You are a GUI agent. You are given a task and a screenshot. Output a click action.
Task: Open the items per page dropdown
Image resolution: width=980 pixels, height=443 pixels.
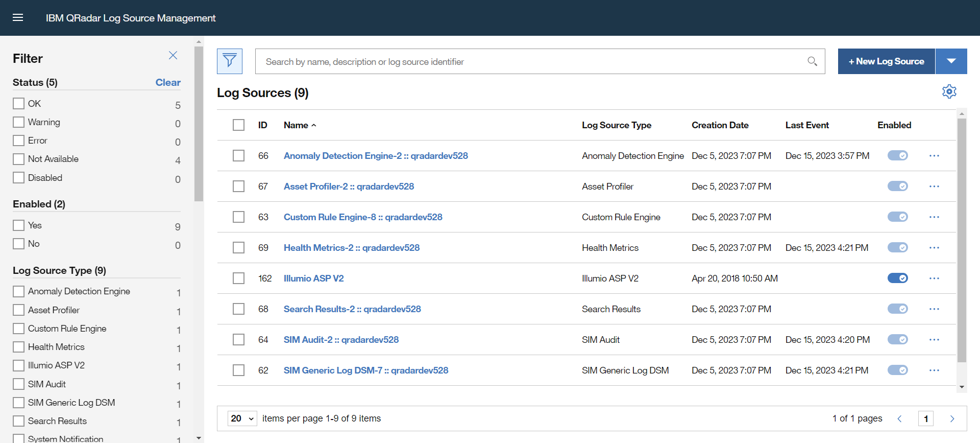(x=242, y=418)
